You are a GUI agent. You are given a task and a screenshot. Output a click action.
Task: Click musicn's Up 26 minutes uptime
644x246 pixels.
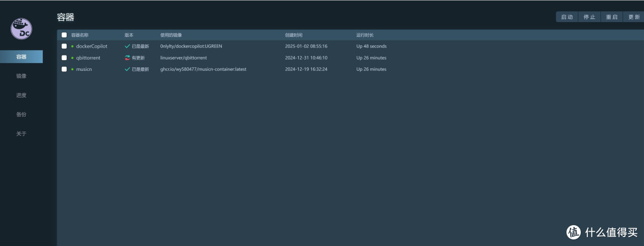tap(371, 69)
